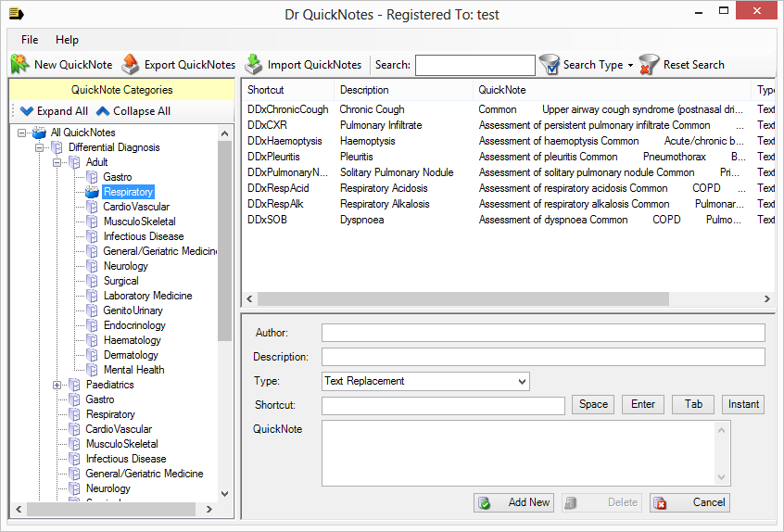Click the Differential Diagnosis category icon
Screen dimensions: 784x532
pos(57,147)
